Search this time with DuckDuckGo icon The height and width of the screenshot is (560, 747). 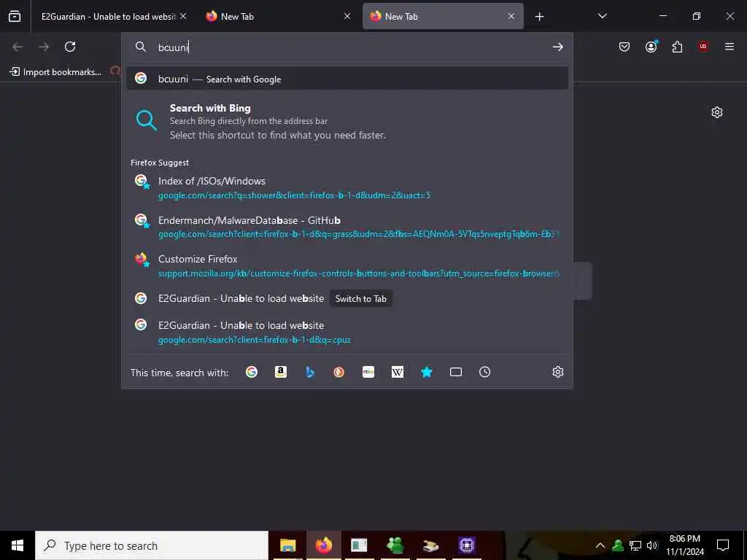pos(338,372)
